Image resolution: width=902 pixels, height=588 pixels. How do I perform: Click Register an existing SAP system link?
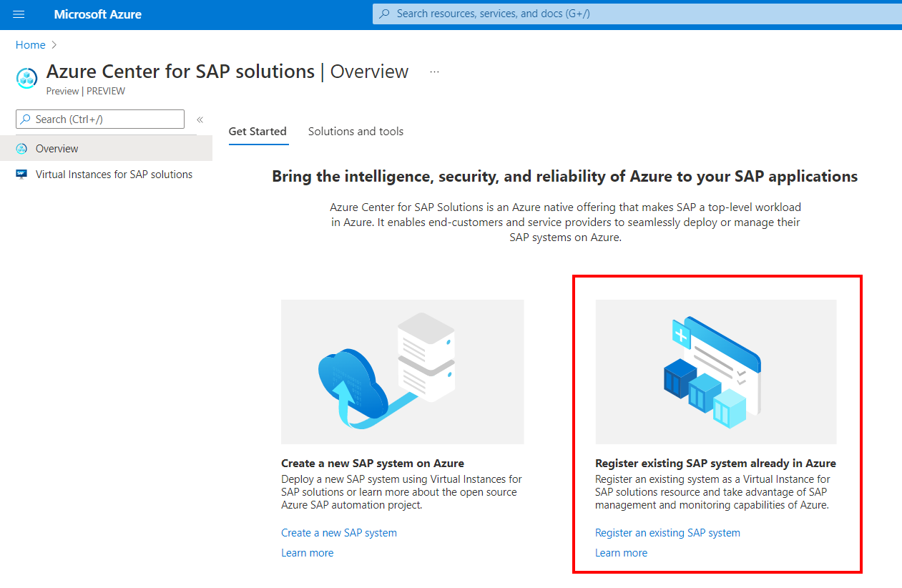coord(667,533)
